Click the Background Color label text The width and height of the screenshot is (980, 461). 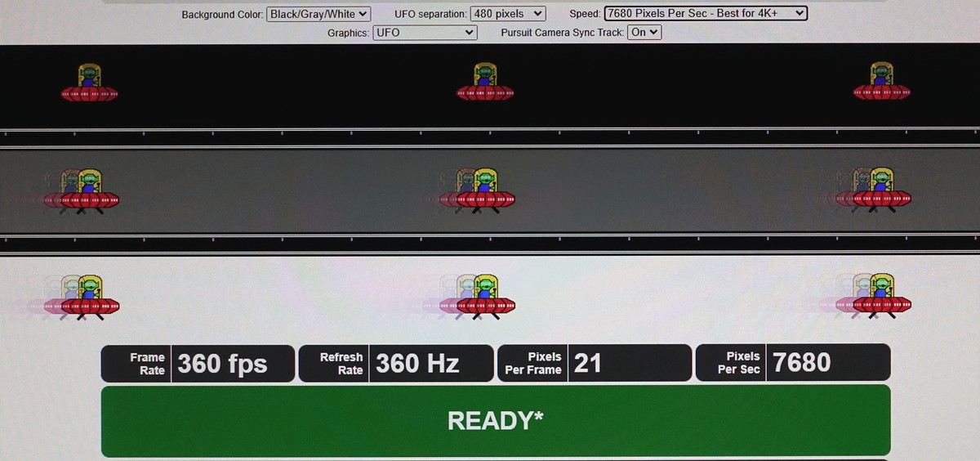tap(222, 15)
